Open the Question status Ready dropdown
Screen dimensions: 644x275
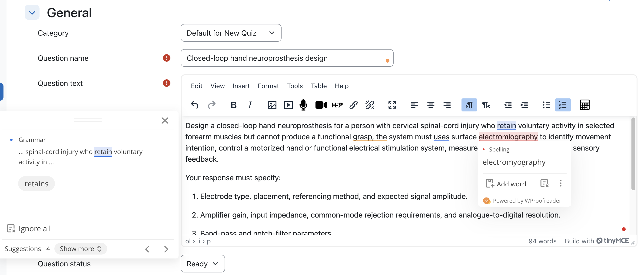point(202,264)
